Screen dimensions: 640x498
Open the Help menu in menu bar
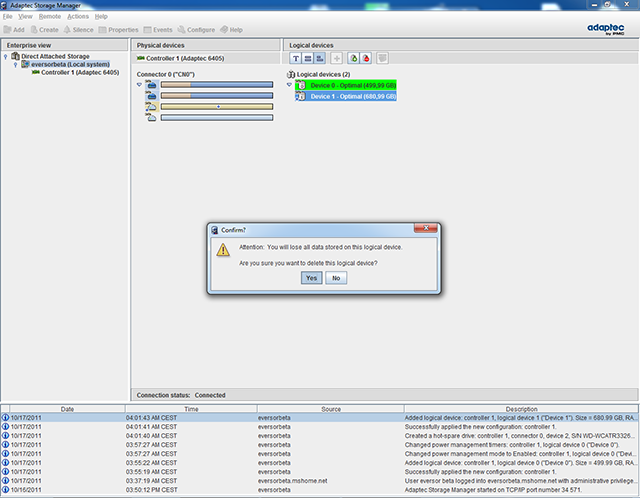click(101, 16)
